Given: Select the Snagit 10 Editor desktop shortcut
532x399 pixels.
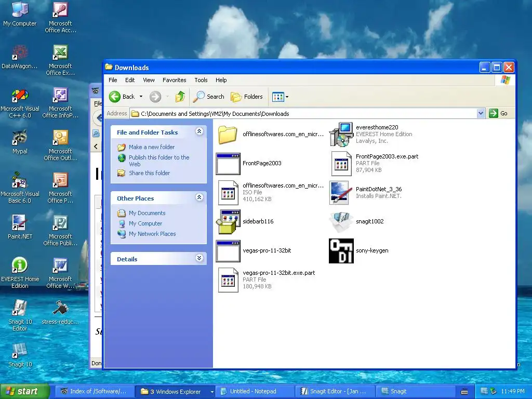Looking at the screenshot, I should click(20, 315).
